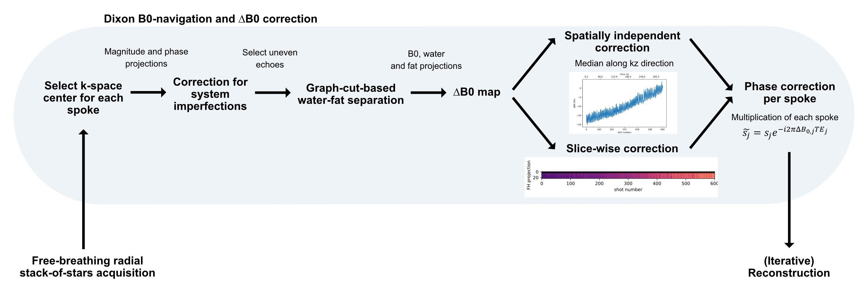Image resolution: width=868 pixels, height=294 pixels.
Task: Click the diagonal arrow pointing to Slice-wise correction
Action: click(x=533, y=123)
